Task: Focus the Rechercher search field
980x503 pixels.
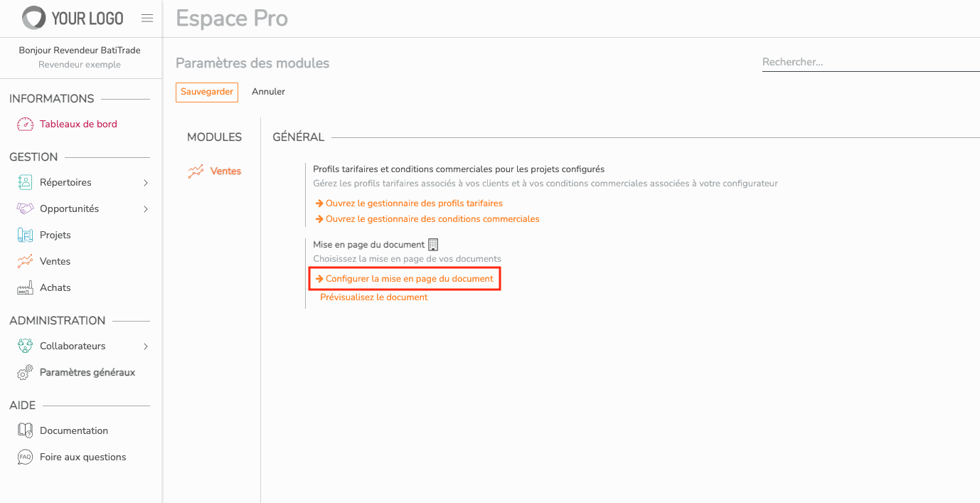Action: 870,62
